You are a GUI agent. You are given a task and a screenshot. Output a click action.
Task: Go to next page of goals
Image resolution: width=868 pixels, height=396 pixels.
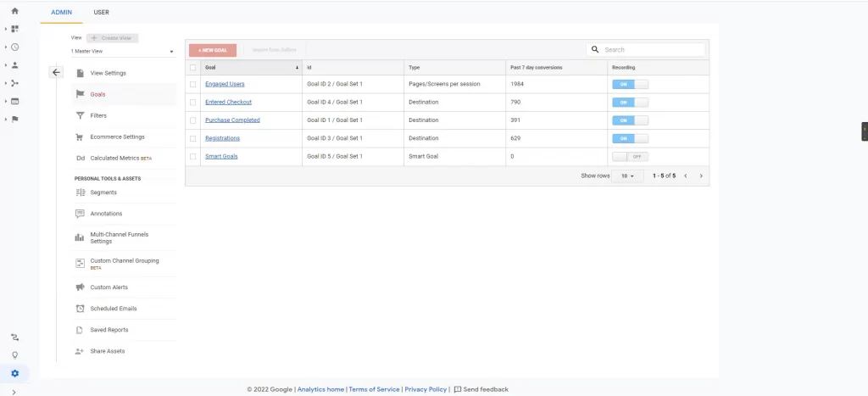[701, 176]
